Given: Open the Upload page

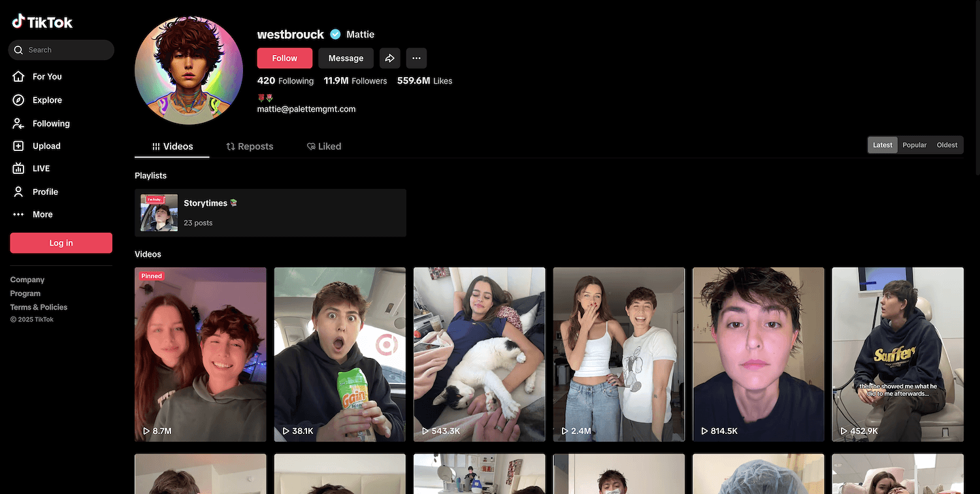Looking at the screenshot, I should [46, 146].
